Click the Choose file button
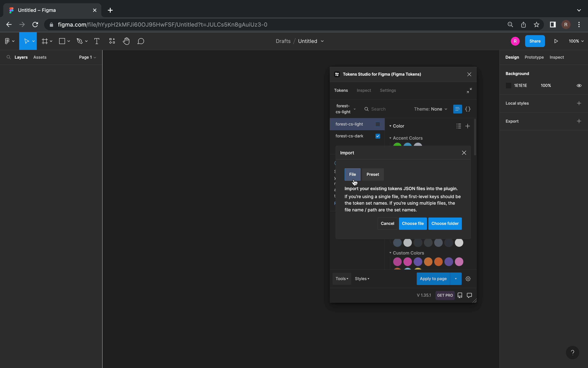Image resolution: width=588 pixels, height=368 pixels. (x=413, y=223)
